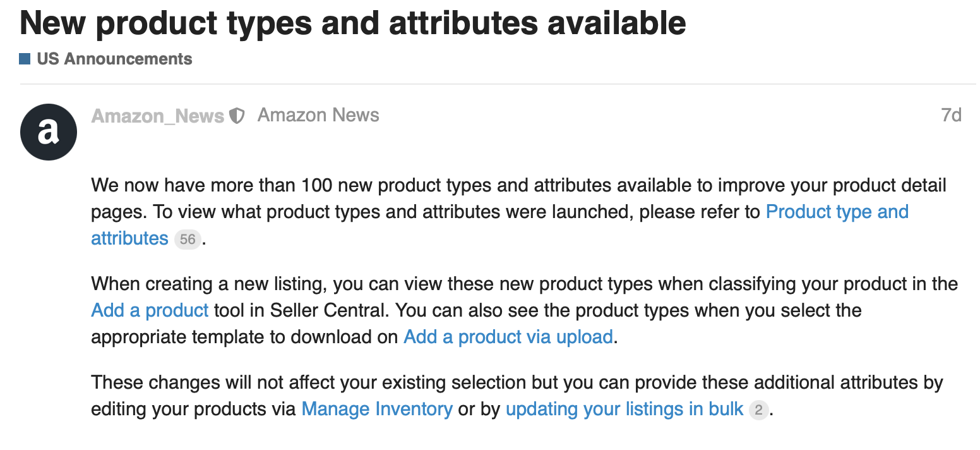Viewport: 980px width, 450px height.
Task: Click the paragraph starting We now have more
Action: click(518, 212)
